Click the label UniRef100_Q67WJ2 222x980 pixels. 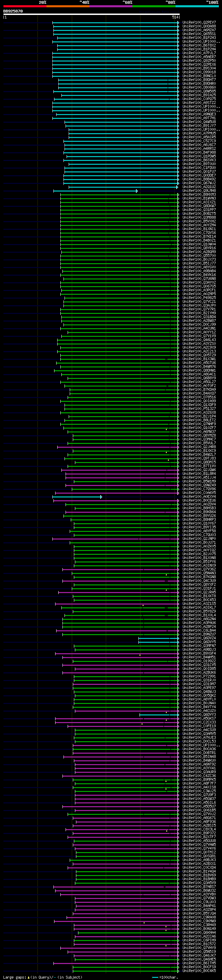(x=199, y=183)
